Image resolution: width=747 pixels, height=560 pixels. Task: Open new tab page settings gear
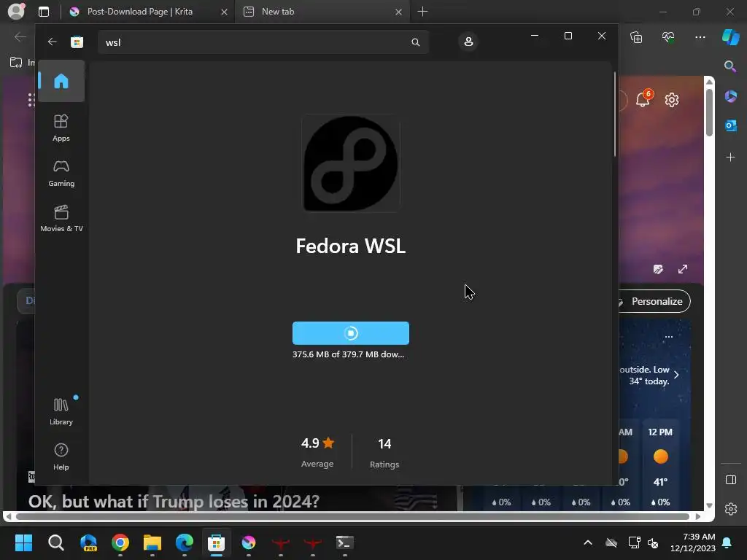(x=672, y=100)
